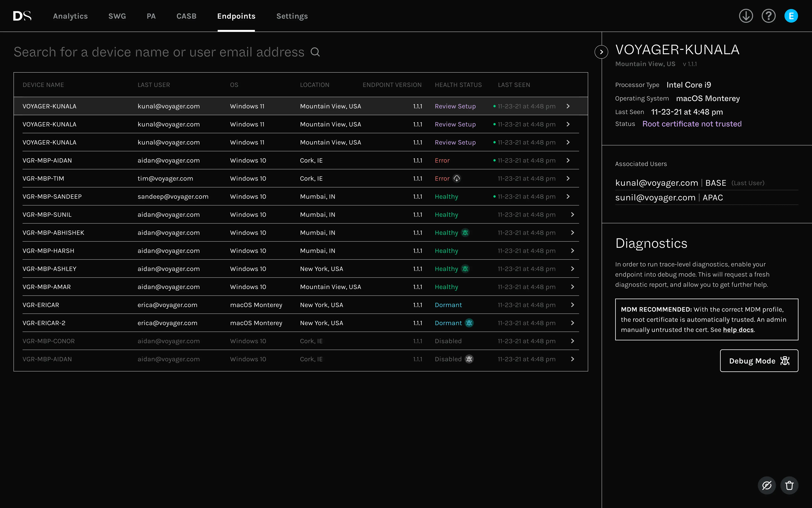This screenshot has height=508, width=812.
Task: Click Intel Core i9 processor value
Action: [689, 85]
